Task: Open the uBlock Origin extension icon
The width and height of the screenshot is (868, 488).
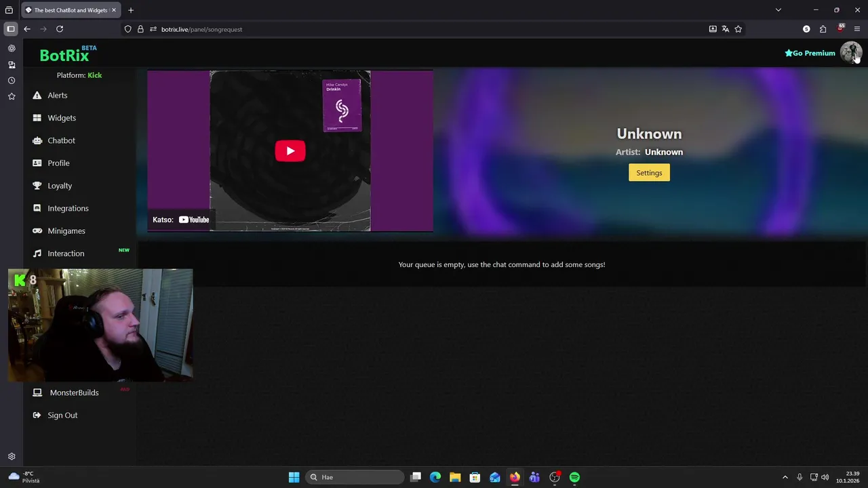Action: point(841,28)
